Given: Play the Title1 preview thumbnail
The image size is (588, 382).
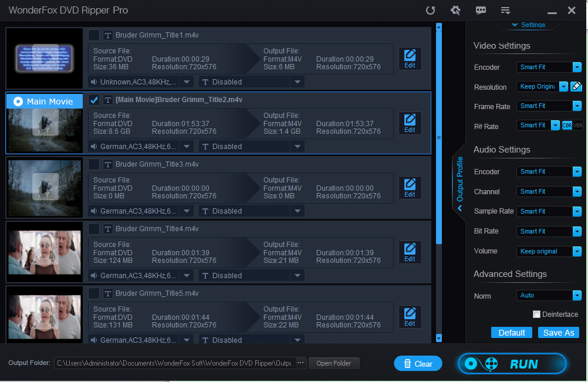Looking at the screenshot, I should click(45, 58).
